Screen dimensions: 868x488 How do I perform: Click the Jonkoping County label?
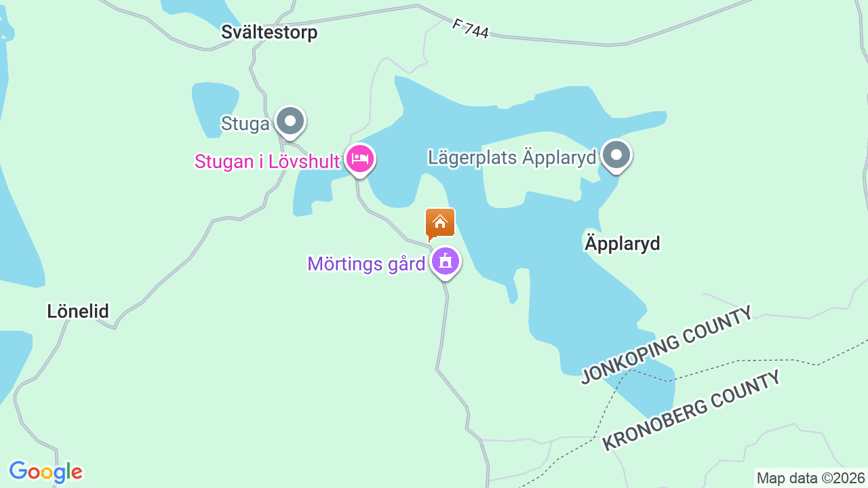point(667,344)
